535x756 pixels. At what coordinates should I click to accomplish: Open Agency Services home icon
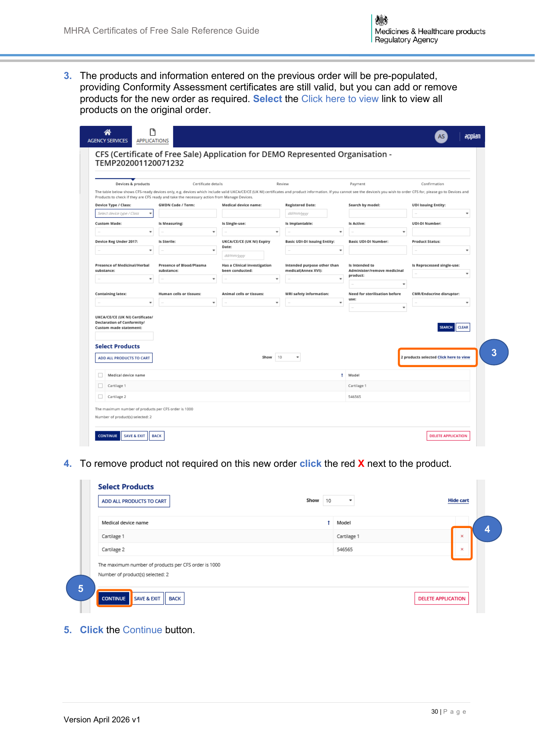(107, 132)
